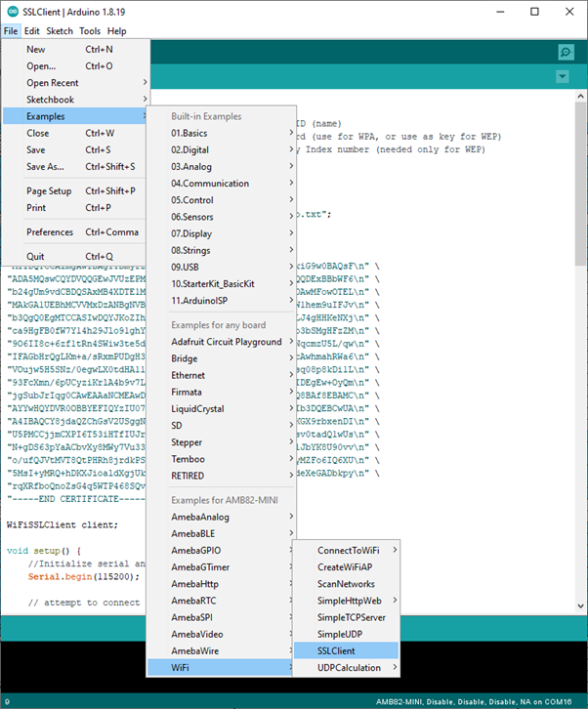Click Save As in the File menu
Screen dimensions: 588x709
pos(45,166)
